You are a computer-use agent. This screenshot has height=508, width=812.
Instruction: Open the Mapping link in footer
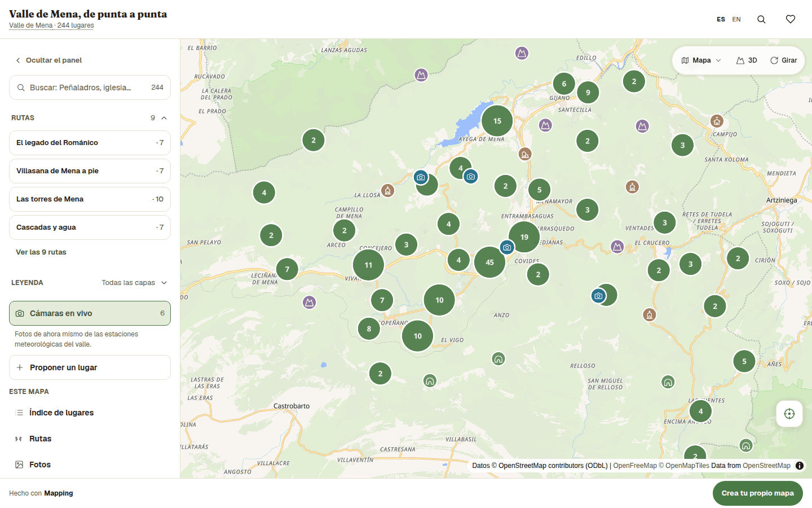[59, 493]
